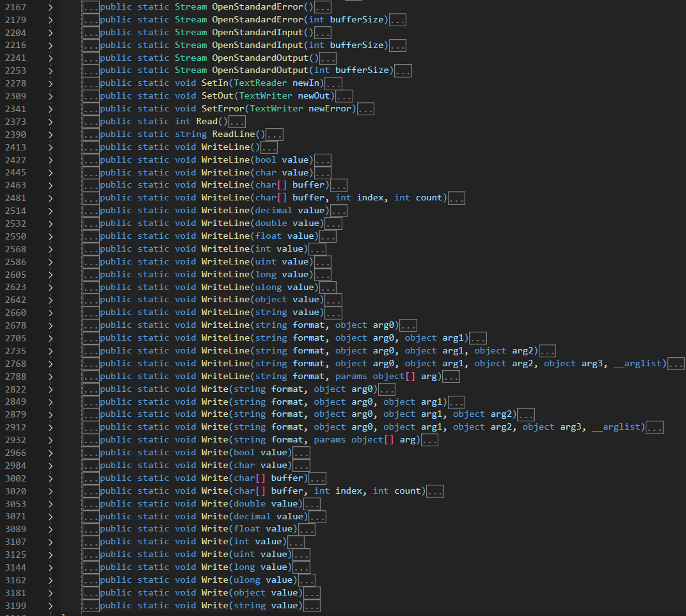
Task: Open ellipsis box after WriteLine(int value)
Action: tap(317, 249)
